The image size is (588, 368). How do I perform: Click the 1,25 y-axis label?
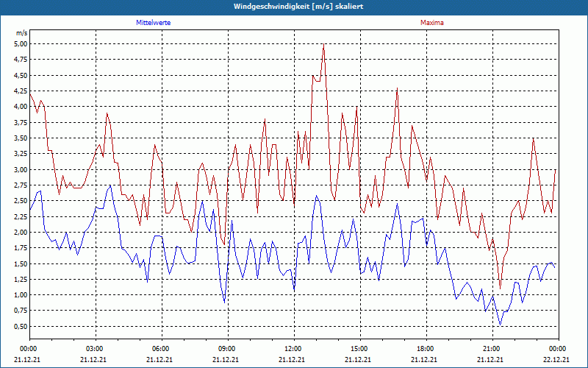(x=21, y=280)
